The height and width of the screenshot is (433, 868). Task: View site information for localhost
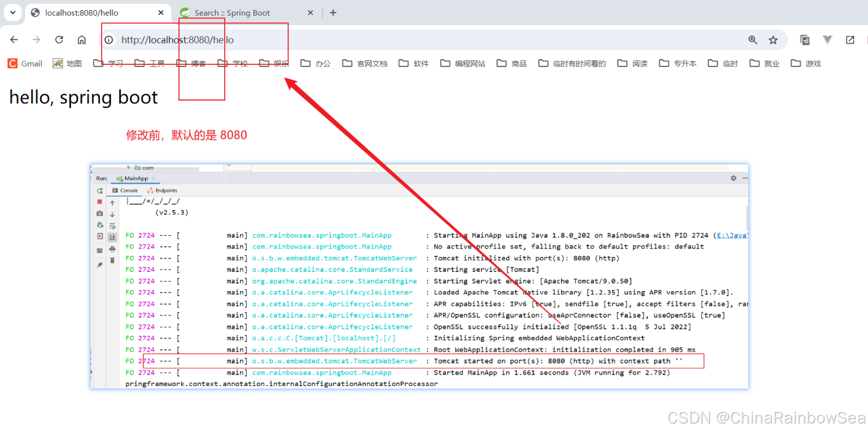coord(109,40)
